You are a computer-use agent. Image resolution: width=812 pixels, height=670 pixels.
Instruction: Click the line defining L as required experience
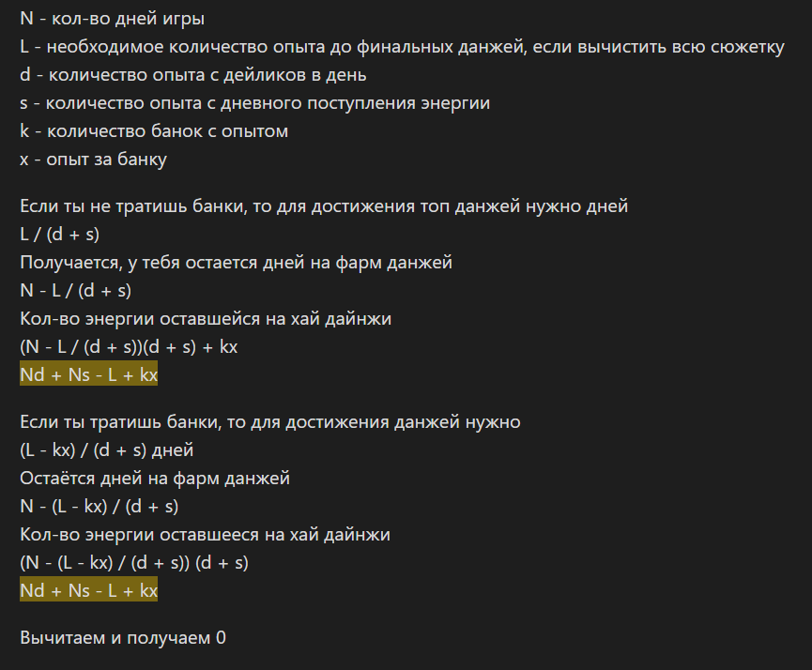coord(402,47)
